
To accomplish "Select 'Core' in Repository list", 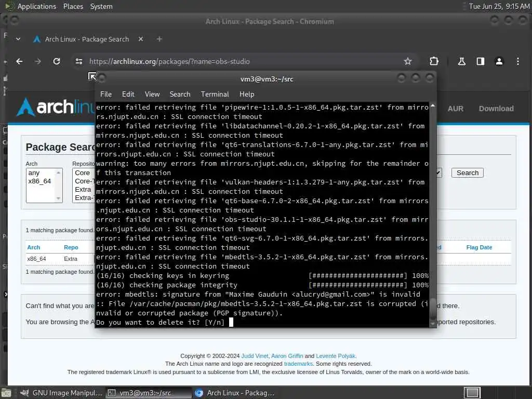I will point(83,172).
